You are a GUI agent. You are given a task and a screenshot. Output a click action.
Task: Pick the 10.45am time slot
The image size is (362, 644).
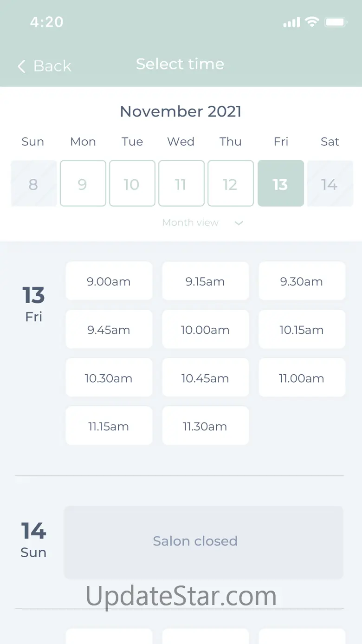pos(205,378)
